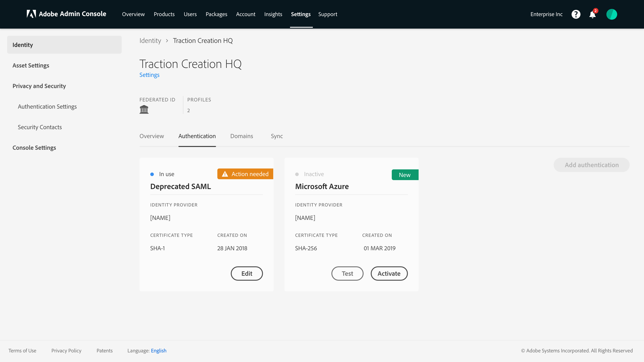
Task: Click the Adobe Admin Console title
Action: [72, 14]
